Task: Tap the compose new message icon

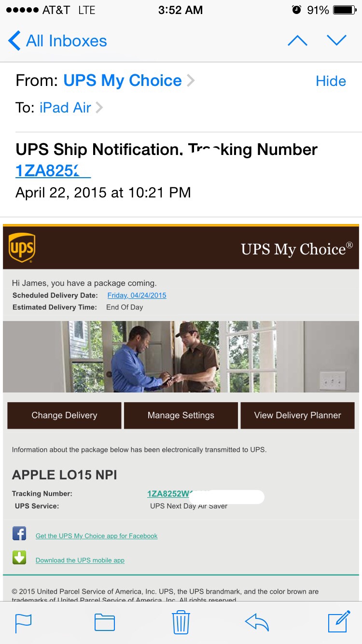Action: (x=339, y=622)
